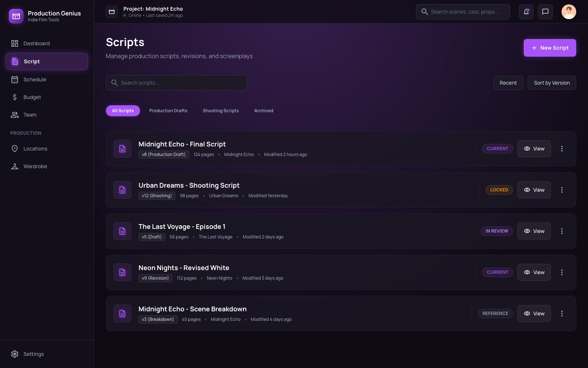Focus the Search scripts input field
Image resolution: width=588 pixels, height=368 pixels.
tap(176, 83)
